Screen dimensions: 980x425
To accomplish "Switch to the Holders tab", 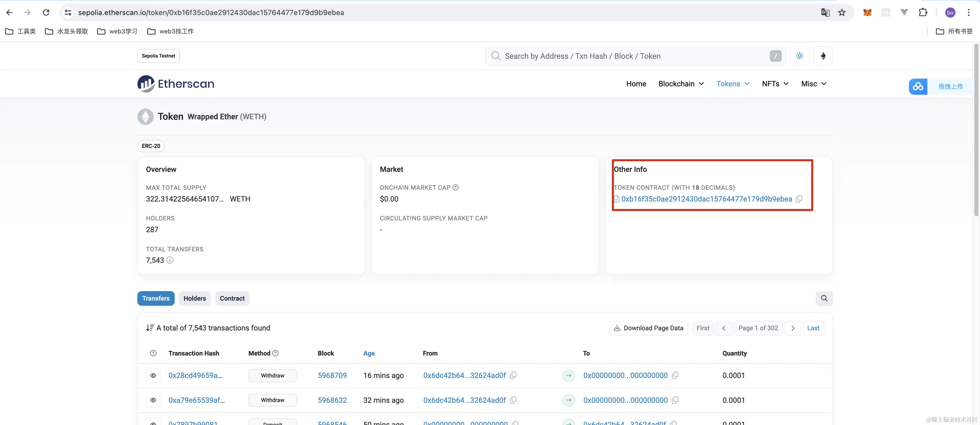I will (194, 298).
